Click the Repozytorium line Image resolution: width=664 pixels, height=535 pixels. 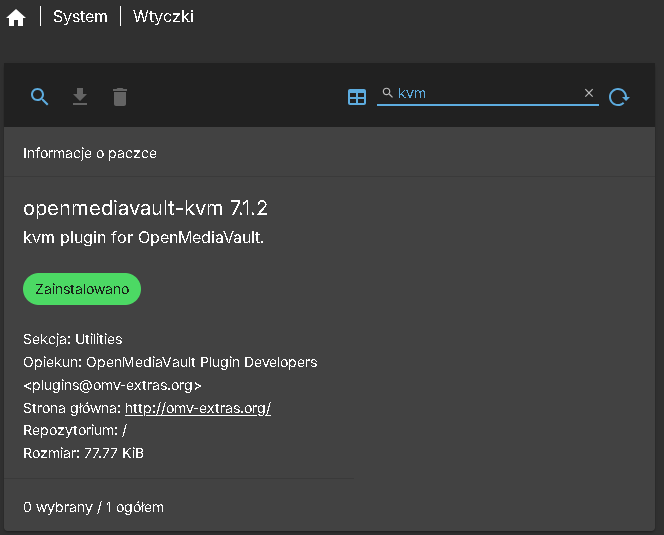coord(75,430)
